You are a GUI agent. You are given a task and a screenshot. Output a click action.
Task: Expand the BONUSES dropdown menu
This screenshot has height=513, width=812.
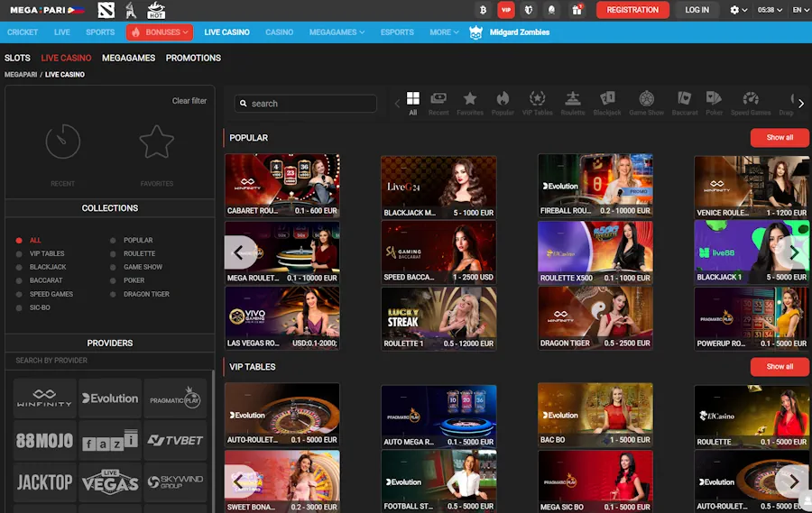(x=160, y=32)
